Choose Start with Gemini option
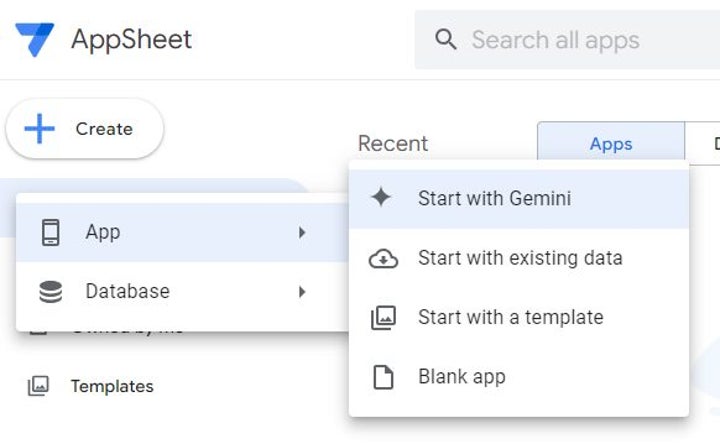The height and width of the screenshot is (444, 720). [x=494, y=198]
